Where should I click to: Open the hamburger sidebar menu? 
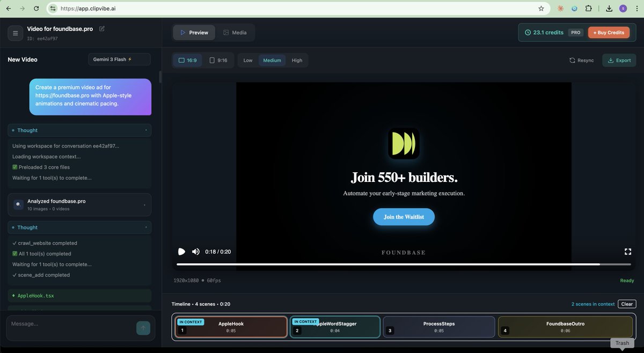click(15, 33)
